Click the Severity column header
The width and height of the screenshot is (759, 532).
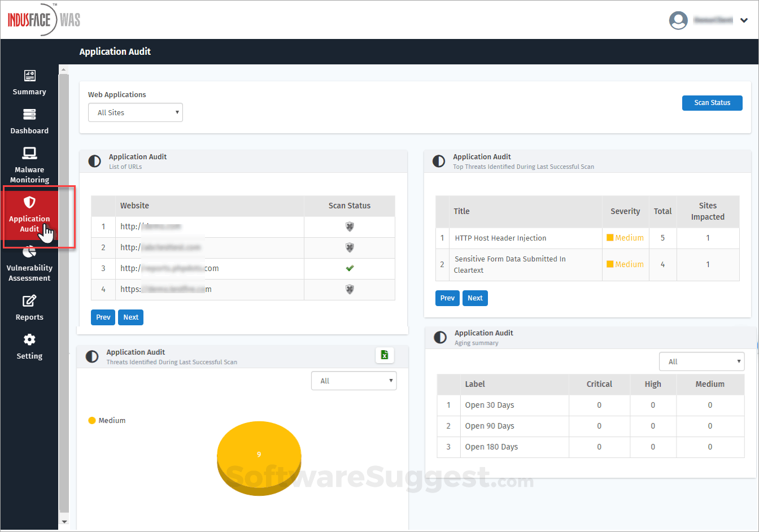pyautogui.click(x=625, y=211)
